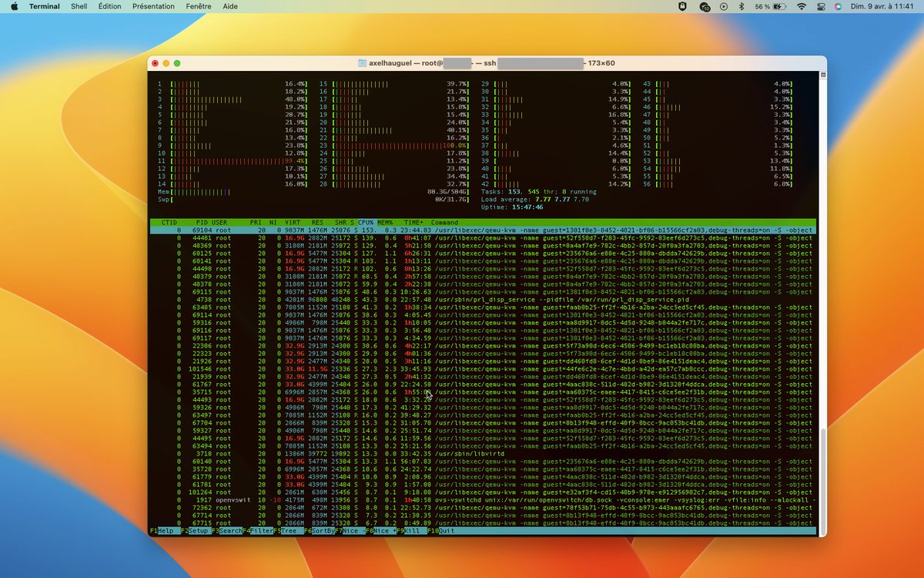Activate Siri from menu bar
Image resolution: width=924 pixels, height=578 pixels.
point(838,6)
